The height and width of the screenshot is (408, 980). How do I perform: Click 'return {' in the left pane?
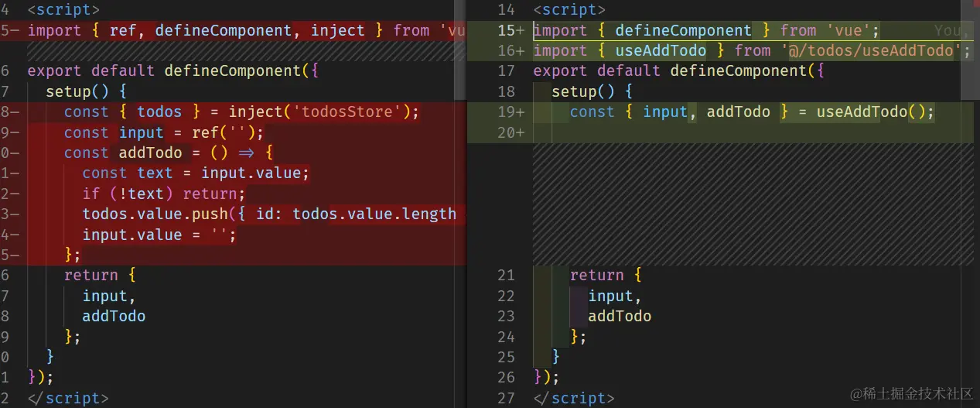(x=101, y=275)
